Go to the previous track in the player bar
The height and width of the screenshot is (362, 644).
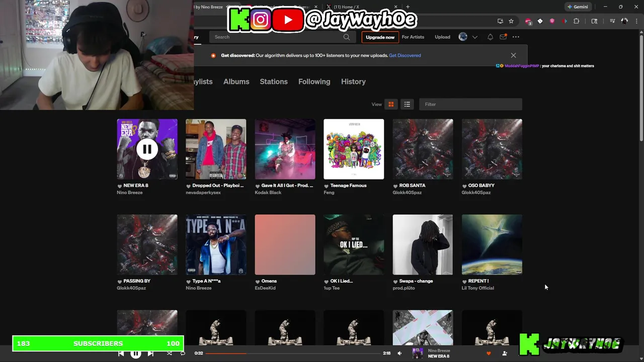pyautogui.click(x=121, y=353)
